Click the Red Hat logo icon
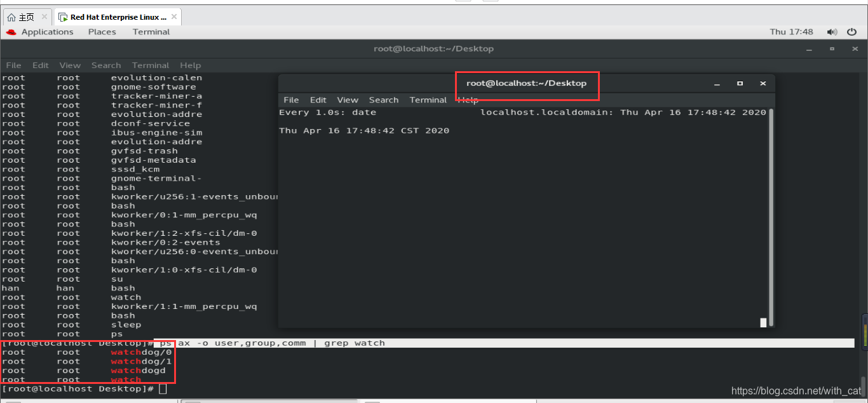 (x=11, y=32)
